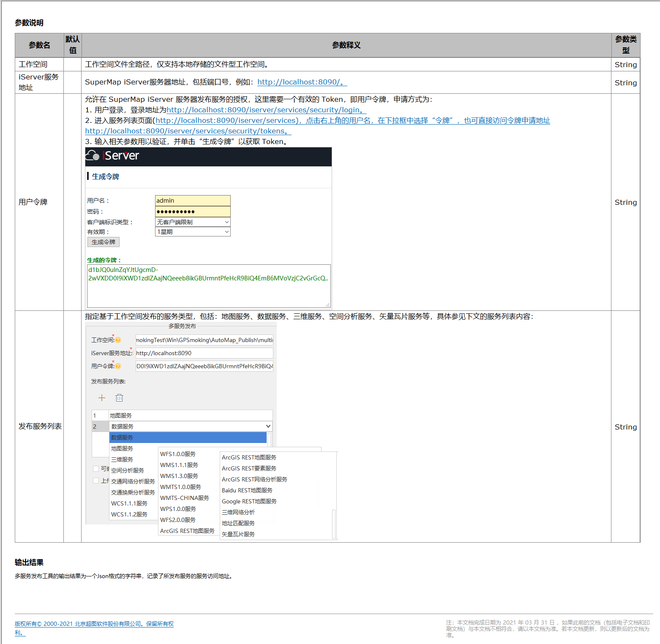Screen dimensions: 660x644
Task: Open the 有效期 dropdown showing 1星期
Action: coord(193,232)
